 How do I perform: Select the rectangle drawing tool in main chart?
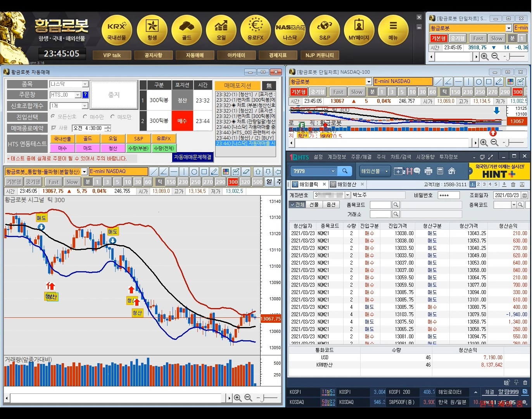[204, 171]
